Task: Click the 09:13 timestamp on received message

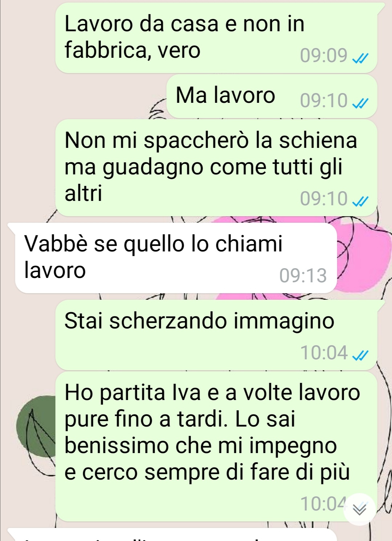Action: (x=303, y=275)
